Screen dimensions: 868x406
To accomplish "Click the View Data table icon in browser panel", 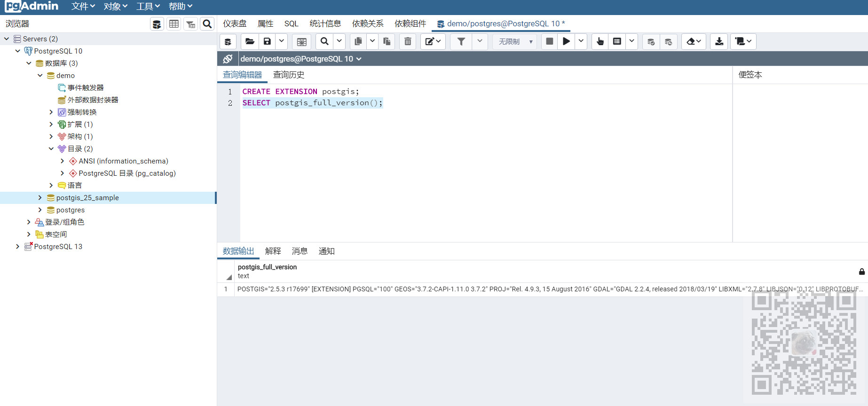I will [x=174, y=24].
